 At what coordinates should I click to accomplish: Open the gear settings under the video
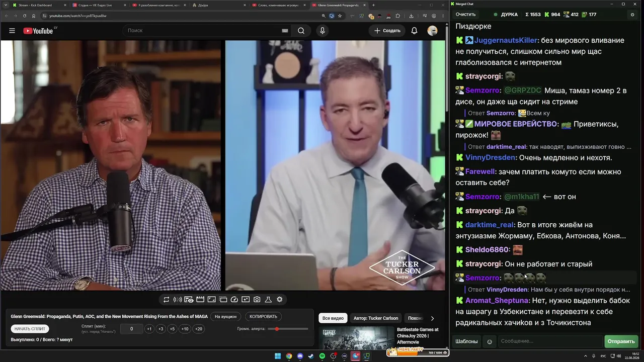[x=280, y=300]
